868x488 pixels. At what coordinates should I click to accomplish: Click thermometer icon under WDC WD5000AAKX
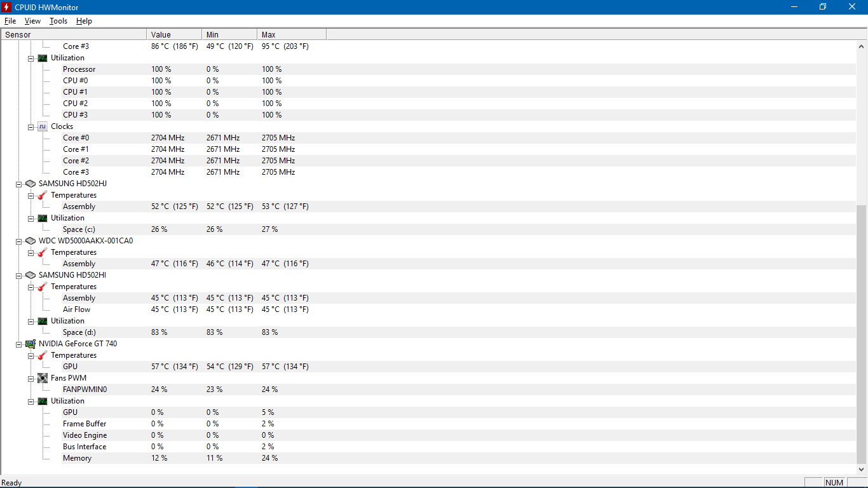point(43,252)
